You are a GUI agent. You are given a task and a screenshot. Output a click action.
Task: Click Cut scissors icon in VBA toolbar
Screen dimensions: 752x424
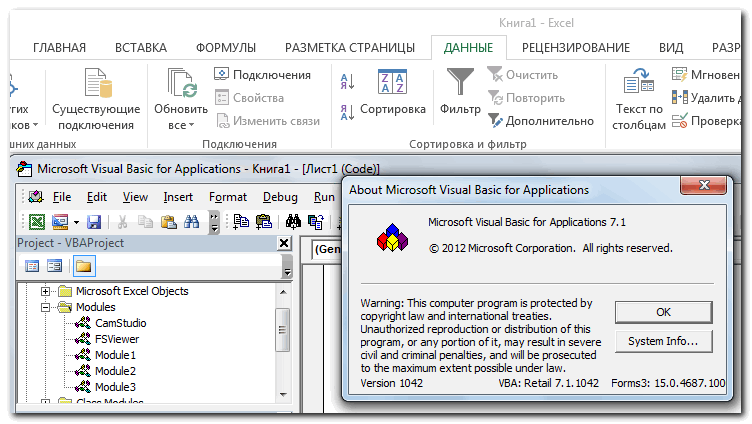pos(122,222)
